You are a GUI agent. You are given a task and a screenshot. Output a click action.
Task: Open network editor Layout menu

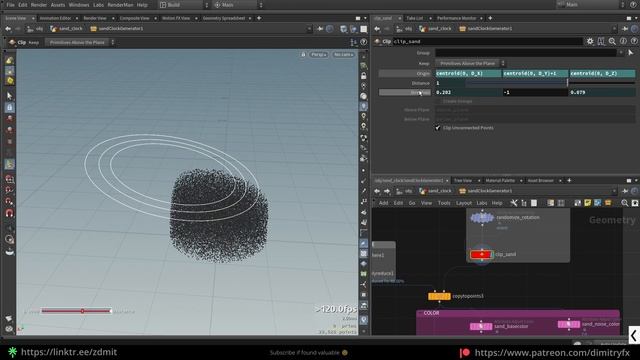point(464,203)
